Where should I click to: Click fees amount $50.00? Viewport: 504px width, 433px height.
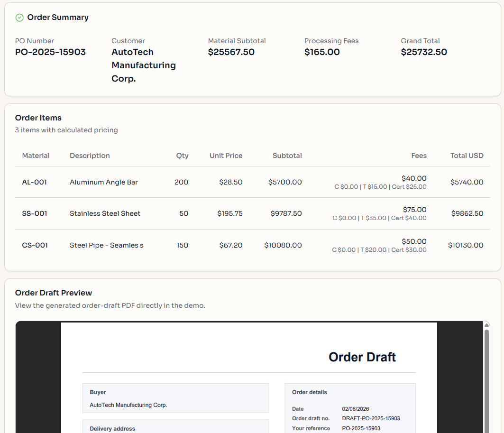(414, 241)
